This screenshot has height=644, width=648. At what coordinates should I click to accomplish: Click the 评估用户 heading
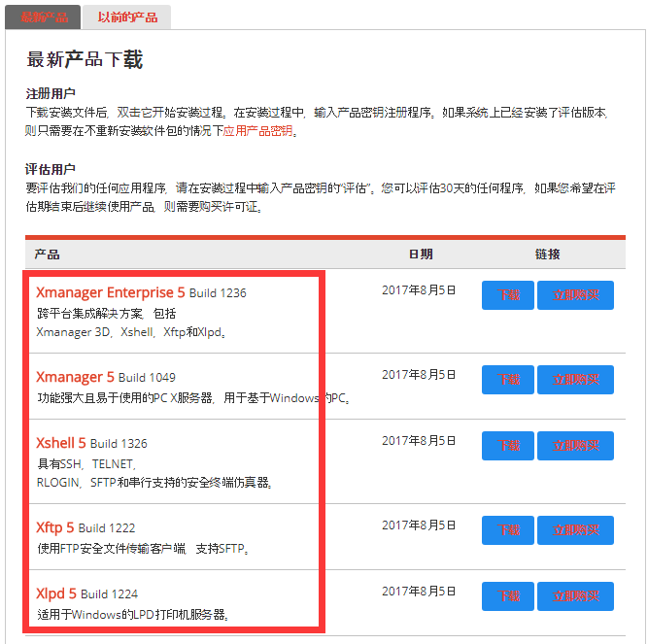coord(51,169)
